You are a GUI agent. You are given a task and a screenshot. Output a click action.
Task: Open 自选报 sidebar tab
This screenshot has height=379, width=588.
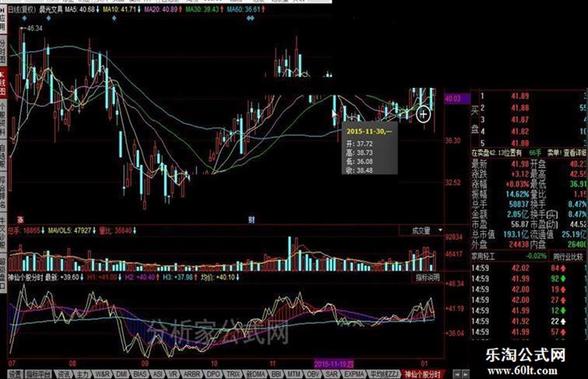pos(2,156)
